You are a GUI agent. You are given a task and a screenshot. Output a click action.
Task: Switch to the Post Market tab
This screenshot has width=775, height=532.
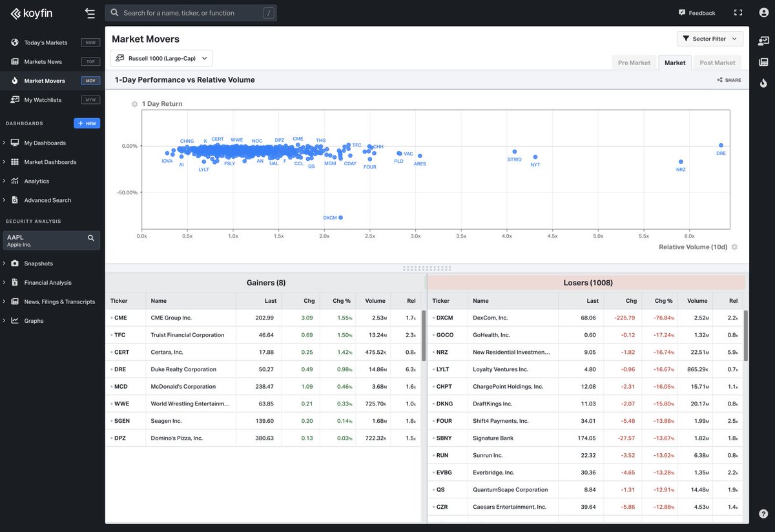718,63
